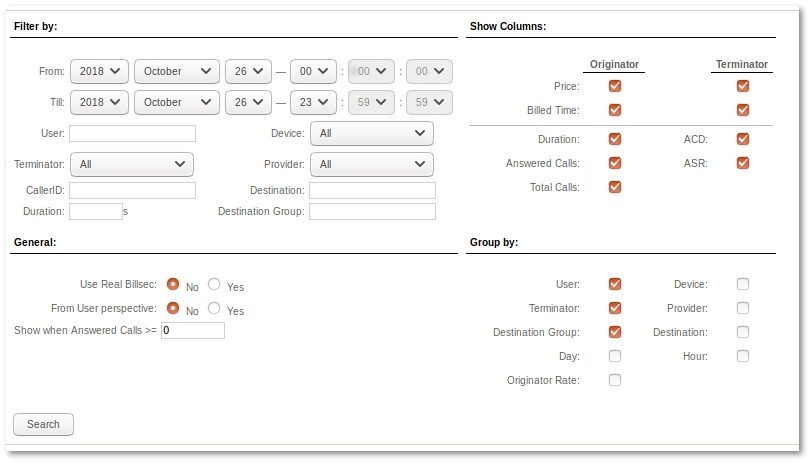Disable the ASR column checkbox

(743, 163)
